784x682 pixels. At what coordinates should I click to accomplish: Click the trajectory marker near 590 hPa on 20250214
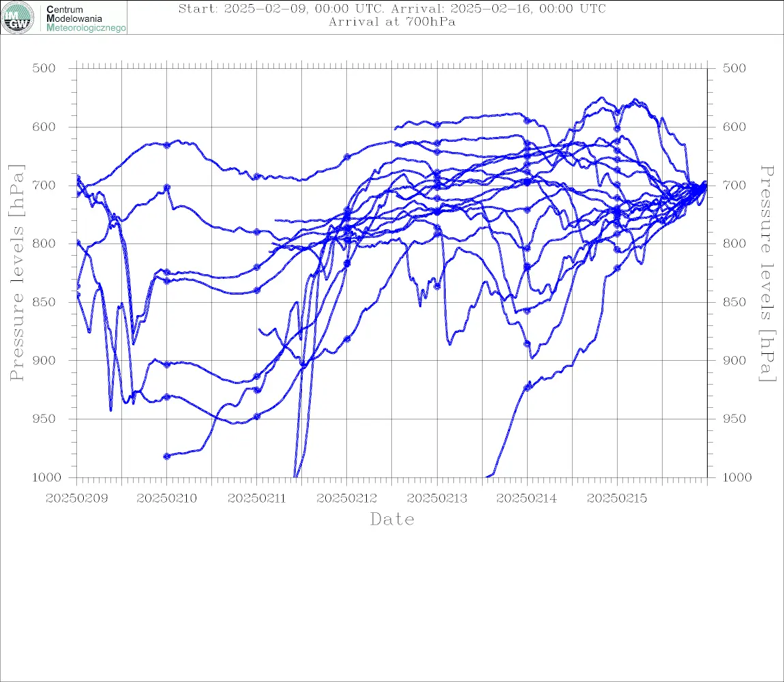point(527,121)
